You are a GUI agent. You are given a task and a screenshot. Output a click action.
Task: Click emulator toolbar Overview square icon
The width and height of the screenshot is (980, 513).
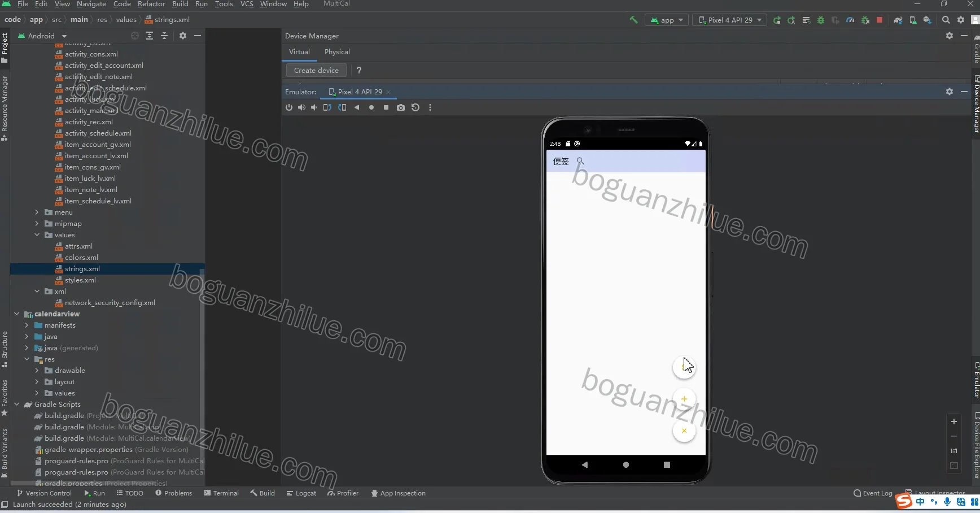(386, 107)
